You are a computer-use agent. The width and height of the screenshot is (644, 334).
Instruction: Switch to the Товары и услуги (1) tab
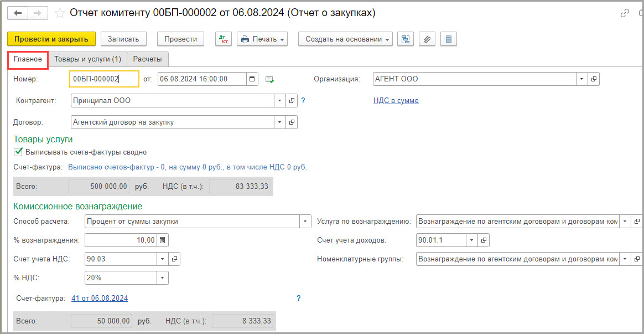coord(87,59)
